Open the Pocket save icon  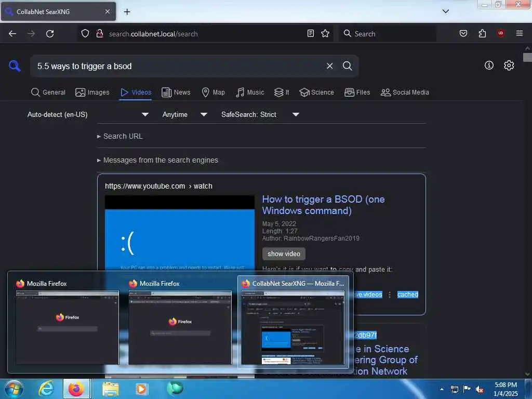(x=463, y=33)
